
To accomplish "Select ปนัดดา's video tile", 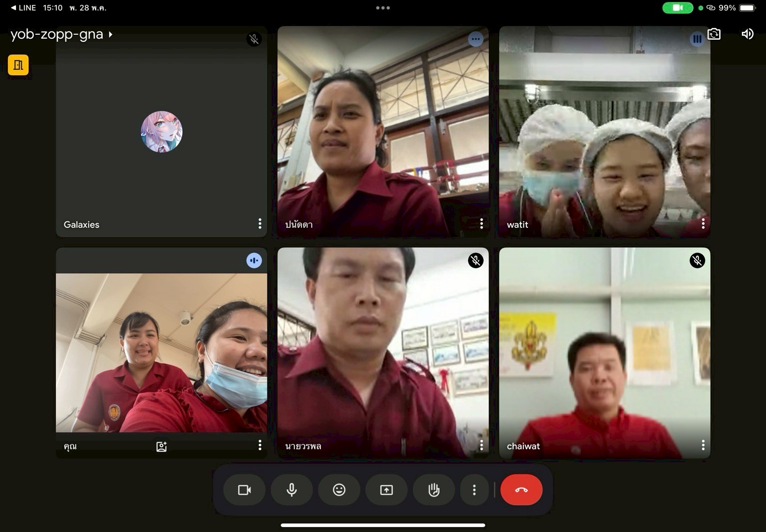I will tap(383, 132).
